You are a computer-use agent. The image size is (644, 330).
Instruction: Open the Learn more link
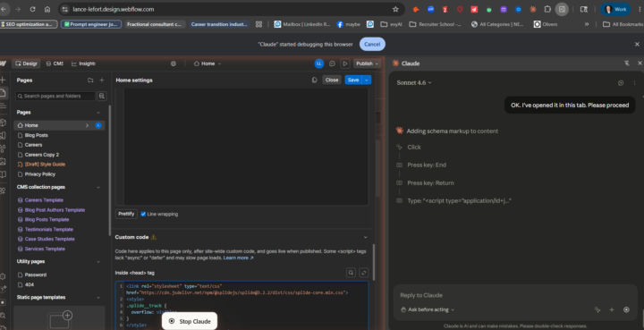[239, 258]
